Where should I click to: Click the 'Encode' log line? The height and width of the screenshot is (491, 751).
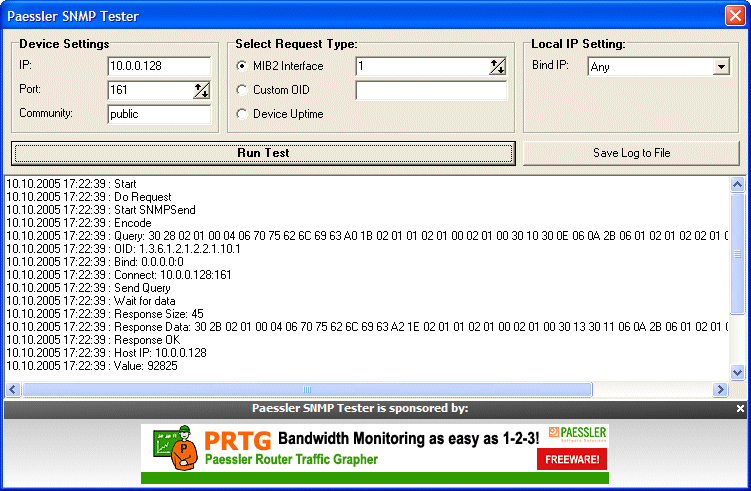pos(79,223)
